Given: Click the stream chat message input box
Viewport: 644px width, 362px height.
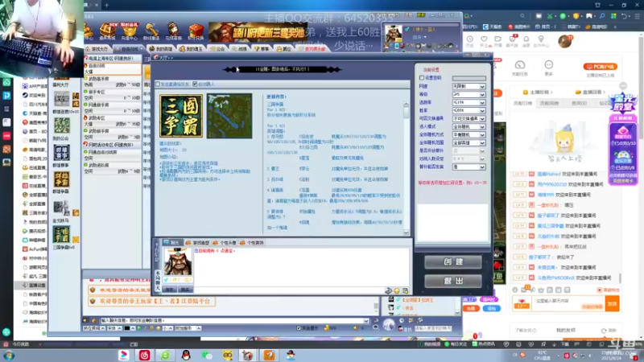Looking at the screenshot, I should tap(569, 304).
